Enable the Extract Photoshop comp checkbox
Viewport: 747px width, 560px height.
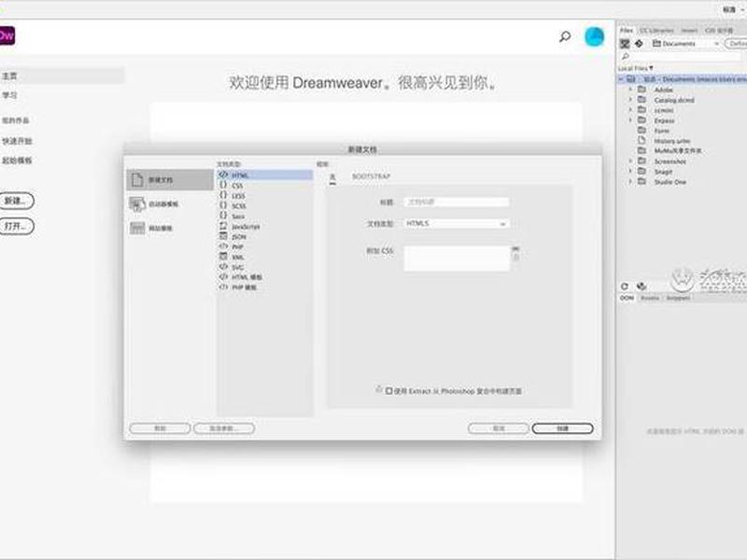(388, 391)
